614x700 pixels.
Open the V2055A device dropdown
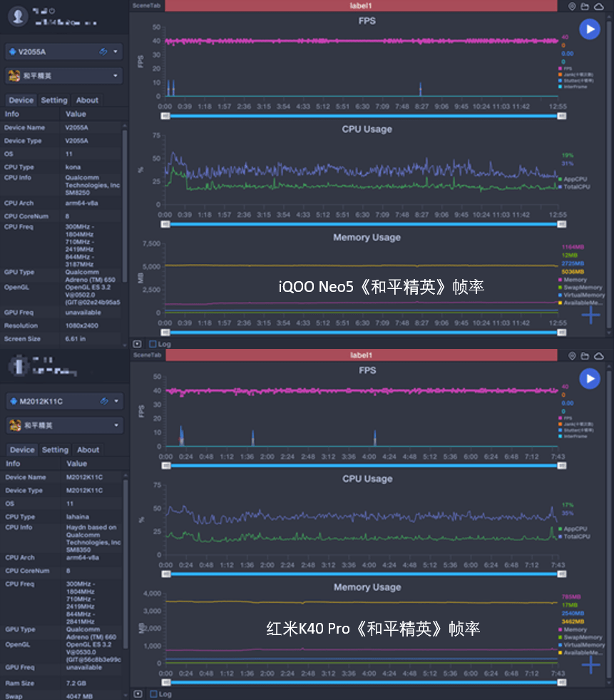pos(63,52)
